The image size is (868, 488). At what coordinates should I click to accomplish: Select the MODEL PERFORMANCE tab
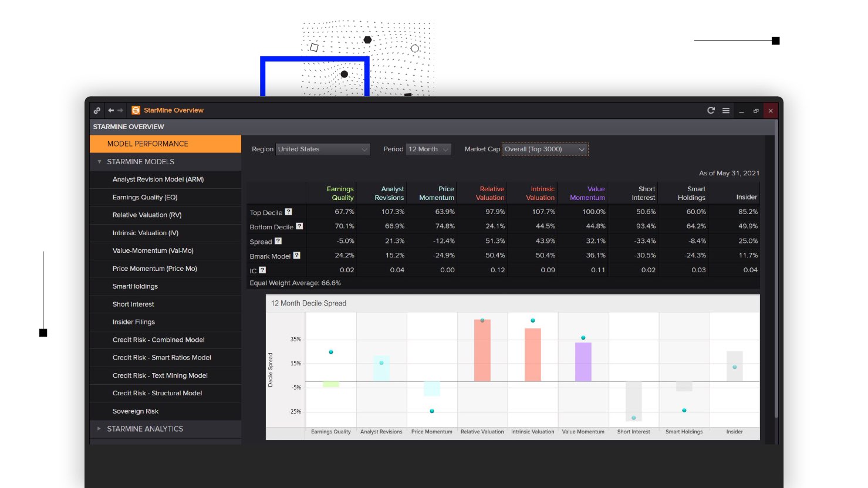tap(166, 144)
